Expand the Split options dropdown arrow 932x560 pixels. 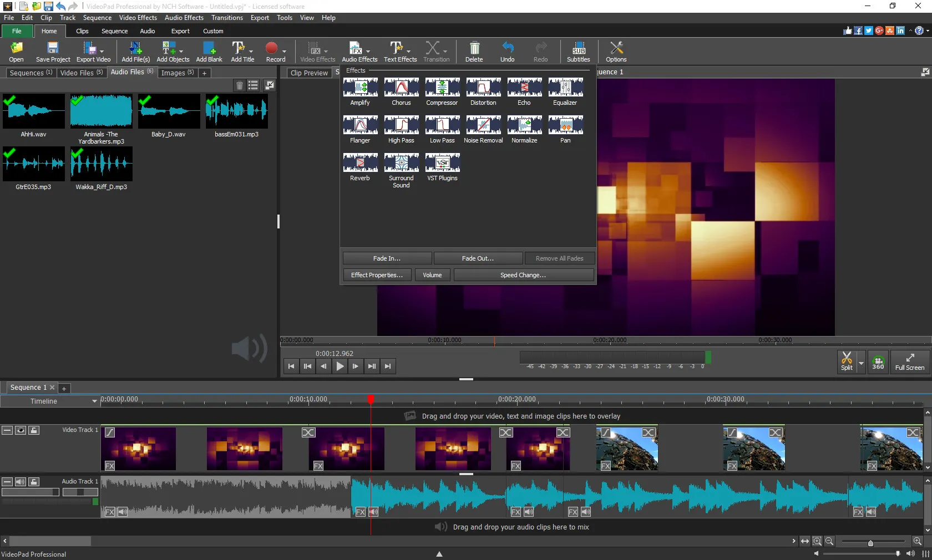tap(861, 363)
